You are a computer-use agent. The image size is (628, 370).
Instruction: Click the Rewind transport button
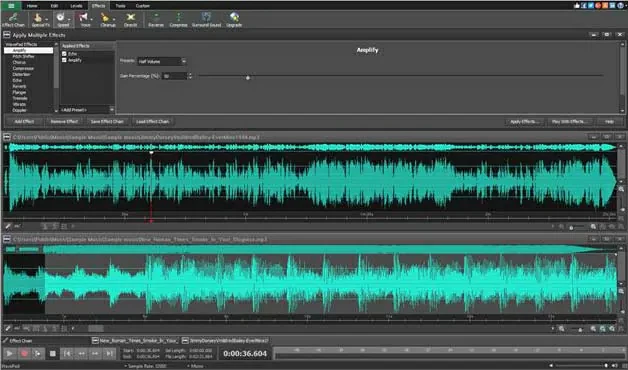coord(81,353)
